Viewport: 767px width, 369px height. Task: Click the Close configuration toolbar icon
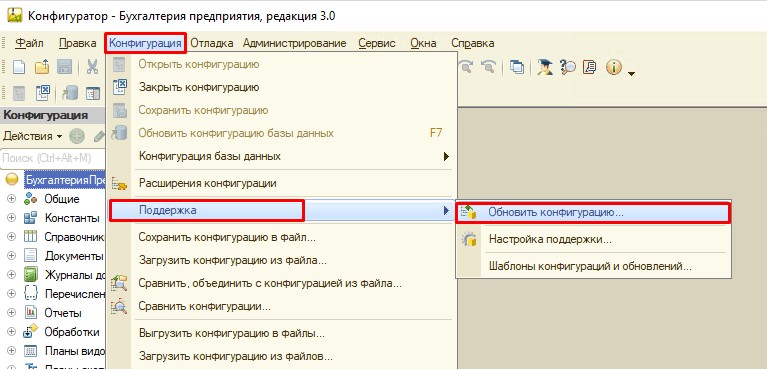(43, 92)
